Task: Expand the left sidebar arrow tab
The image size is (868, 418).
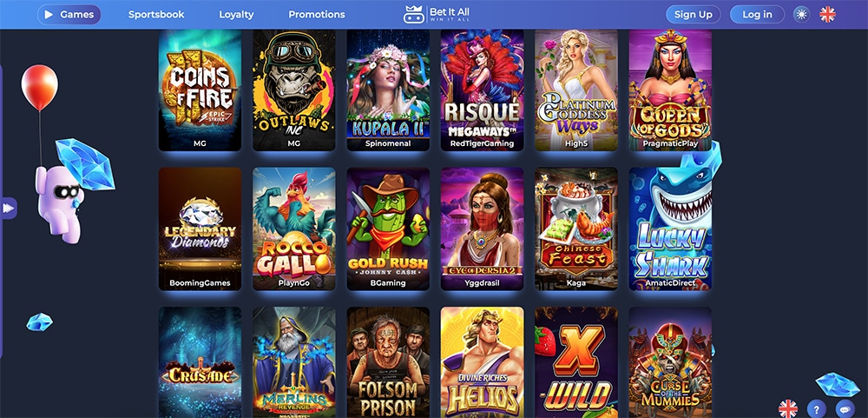Action: coord(8,208)
